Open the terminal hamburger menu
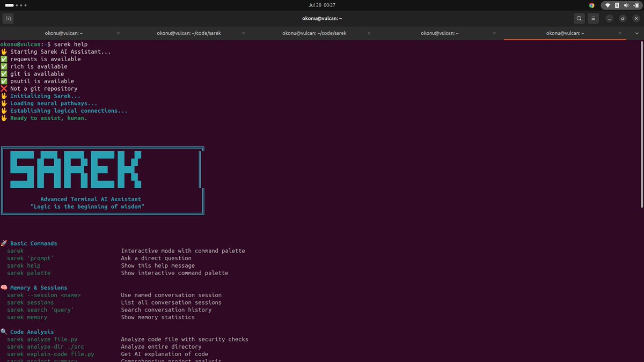The height and width of the screenshot is (362, 644). coord(593,18)
